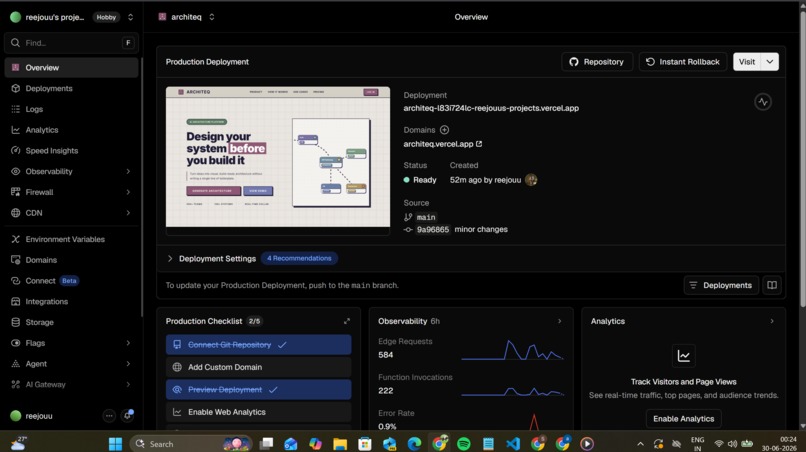Open the account more-options ellipsis

tap(109, 415)
